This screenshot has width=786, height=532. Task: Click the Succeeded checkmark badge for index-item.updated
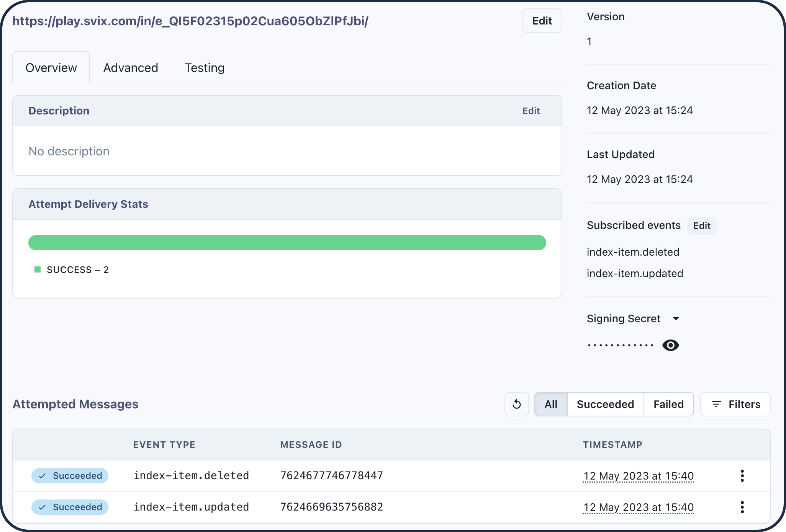click(x=70, y=507)
